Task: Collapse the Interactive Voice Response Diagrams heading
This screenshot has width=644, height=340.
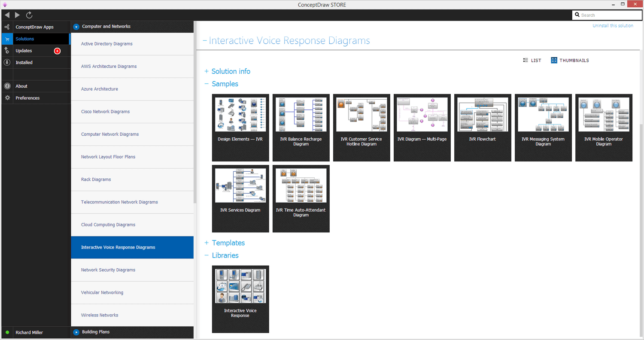Action: click(205, 41)
